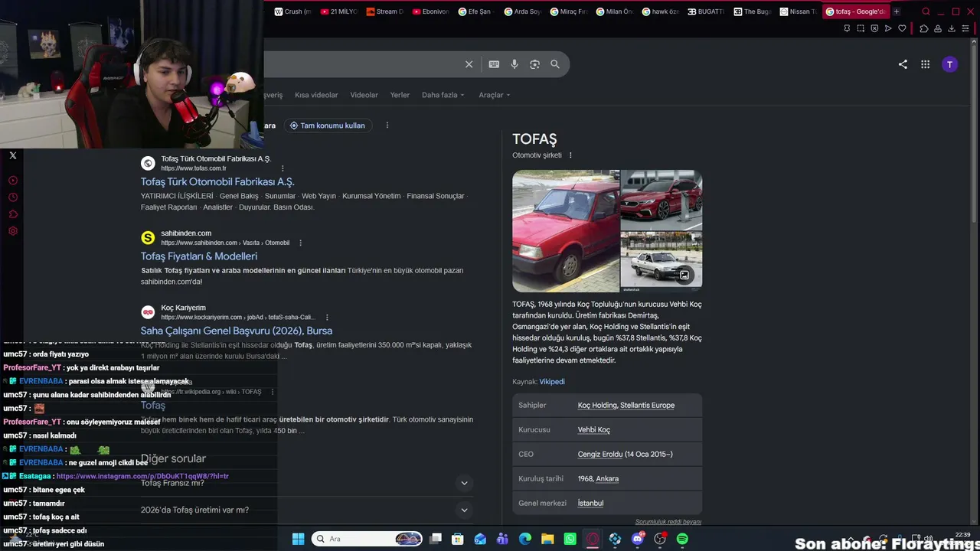Clear the Google search box with X
The image size is (980, 551).
pos(469,64)
